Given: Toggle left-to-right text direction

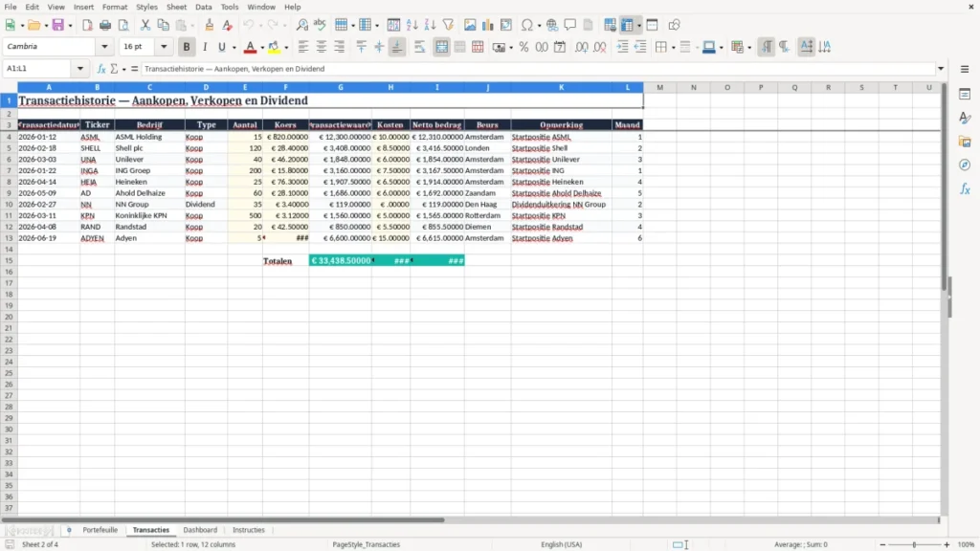Looking at the screenshot, I should point(767,47).
